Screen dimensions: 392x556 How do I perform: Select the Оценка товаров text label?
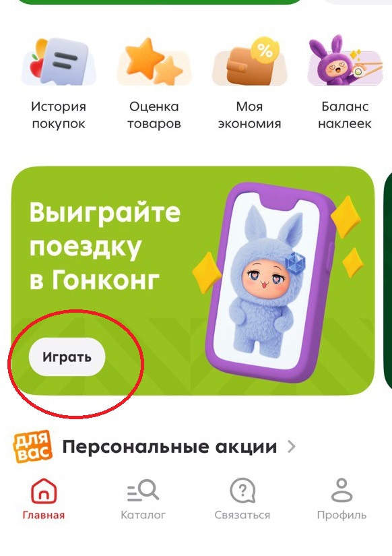click(154, 115)
